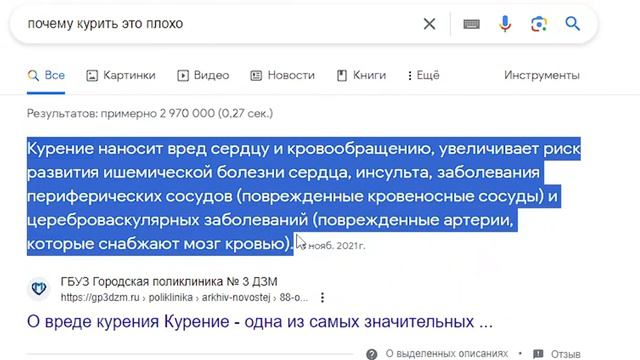Screen dimensions: 640x360
Task: Switch to the Видео tab
Action: (x=203, y=76)
